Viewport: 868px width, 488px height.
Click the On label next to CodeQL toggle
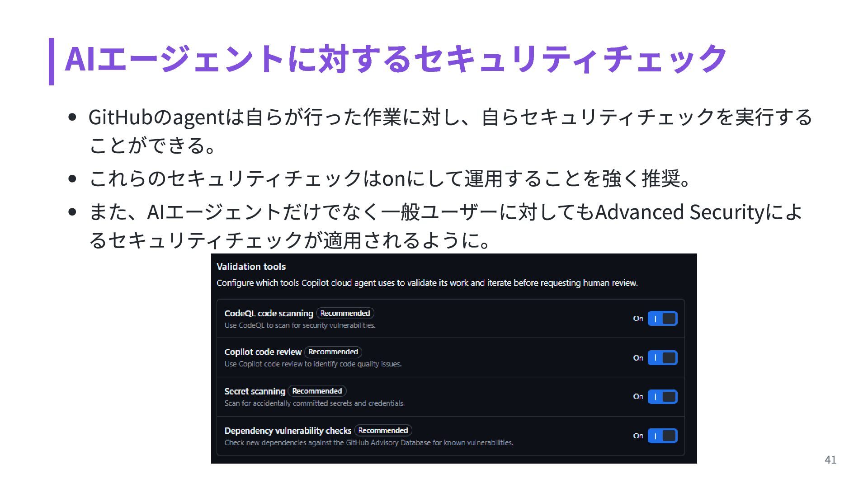coord(638,319)
